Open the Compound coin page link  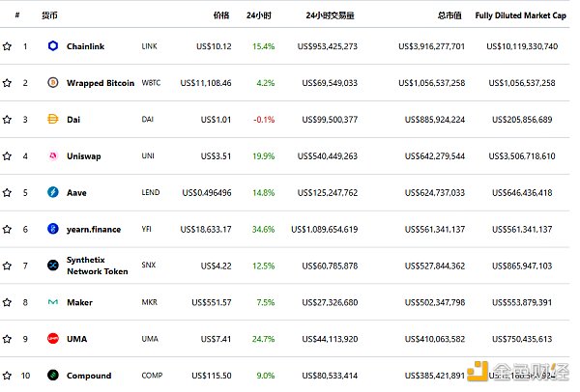89,376
